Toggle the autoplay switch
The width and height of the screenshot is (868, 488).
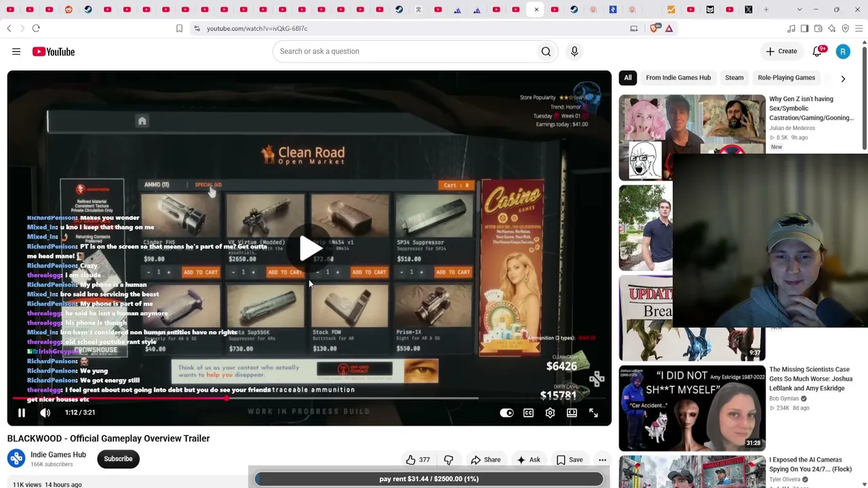(507, 413)
